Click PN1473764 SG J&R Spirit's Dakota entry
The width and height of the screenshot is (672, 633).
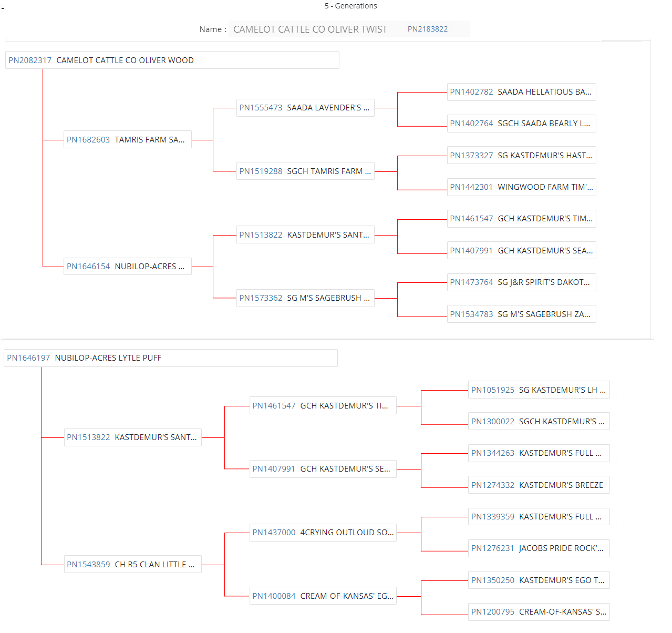pyautogui.click(x=471, y=282)
